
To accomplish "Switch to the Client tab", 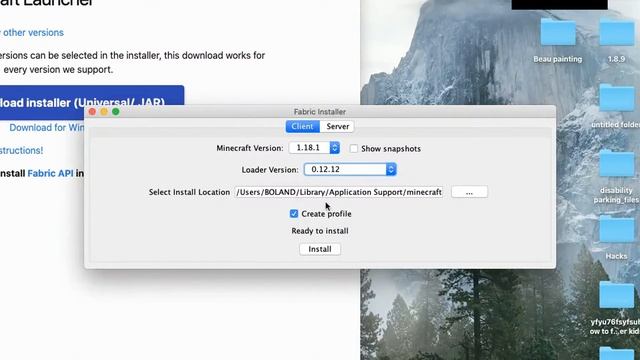I will [302, 127].
